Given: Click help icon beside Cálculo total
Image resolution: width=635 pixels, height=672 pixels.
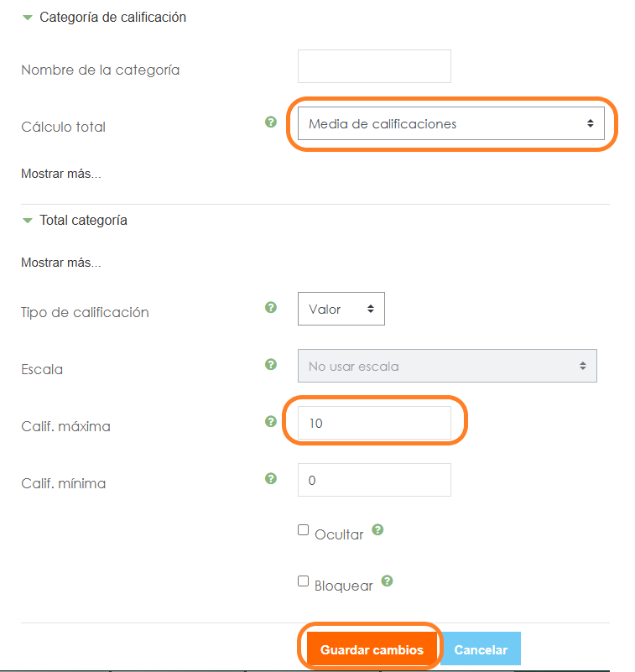Looking at the screenshot, I should click(271, 122).
